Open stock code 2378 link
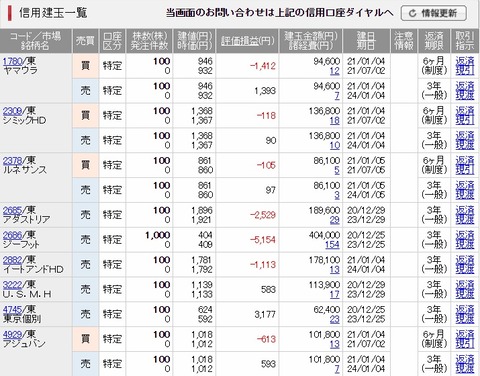Screen dimensions: 480x376 (x=12, y=161)
